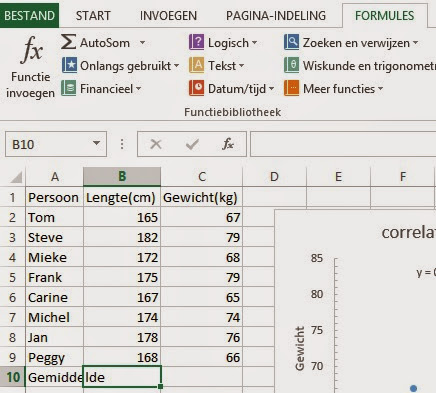This screenshot has height=393, width=436.
Task: Expand the Zoeken en verwijzen dropdown arrow
Action: tap(415, 43)
